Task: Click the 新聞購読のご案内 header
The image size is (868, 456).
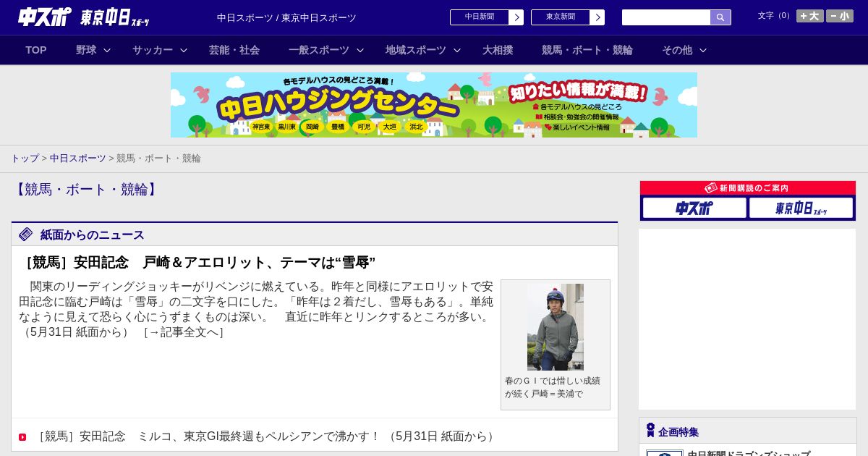Action: pyautogui.click(x=748, y=188)
